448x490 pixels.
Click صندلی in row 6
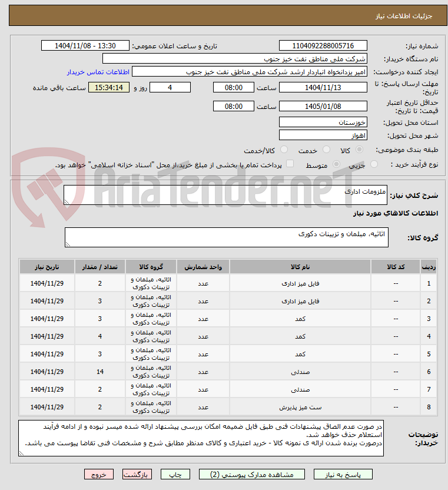(x=300, y=372)
